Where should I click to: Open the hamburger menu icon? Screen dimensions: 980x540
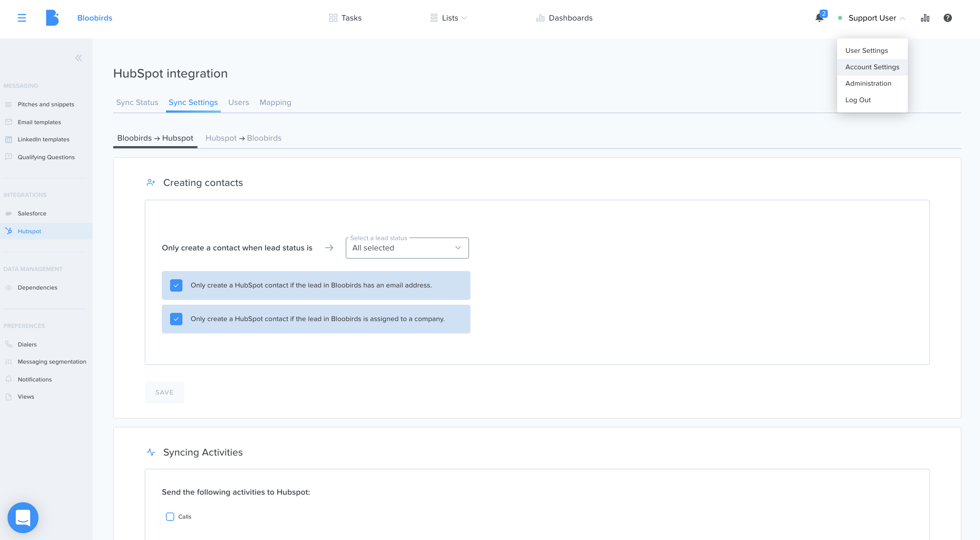pos(22,18)
